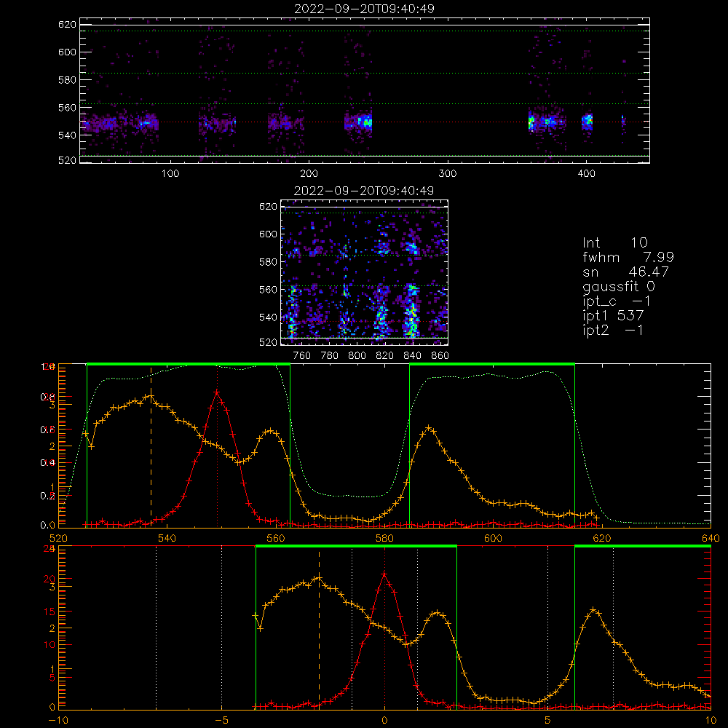Click the bright emission blob near x=240 in top spectrogram

364,122
